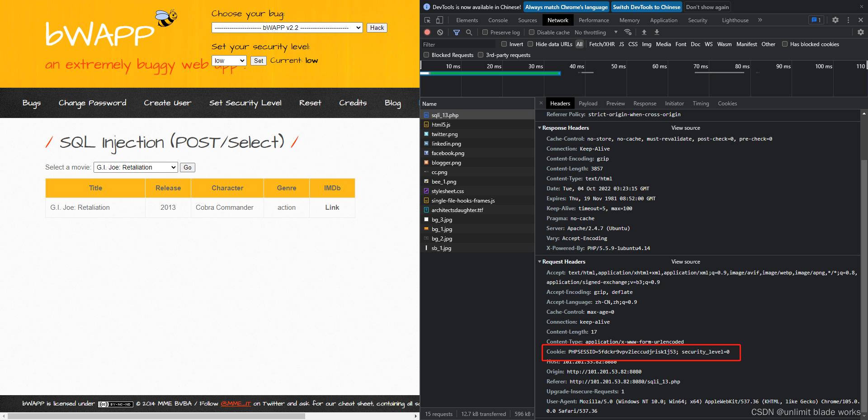
Task: Import HAR file upload icon
Action: [644, 32]
